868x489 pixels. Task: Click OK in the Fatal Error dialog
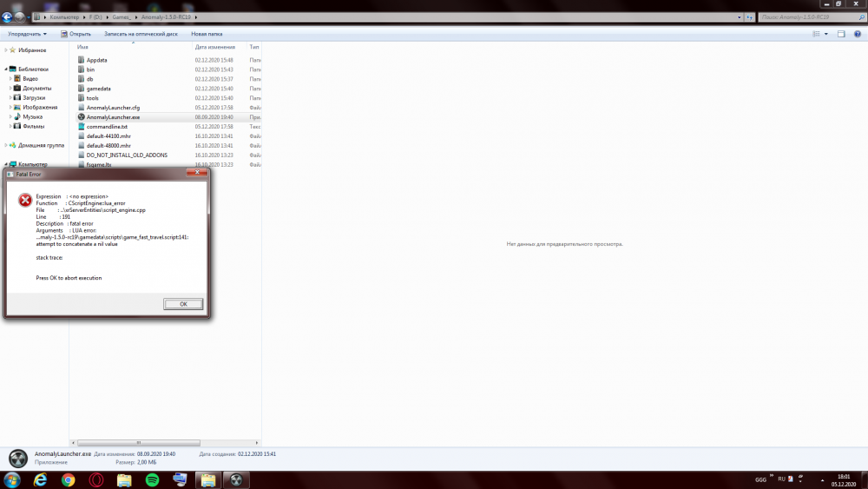click(183, 304)
